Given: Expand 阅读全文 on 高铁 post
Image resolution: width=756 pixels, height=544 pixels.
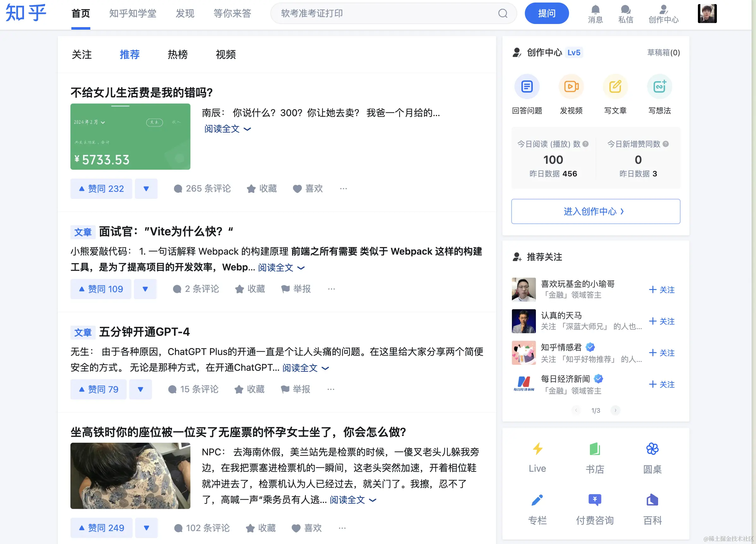Looking at the screenshot, I should 353,500.
